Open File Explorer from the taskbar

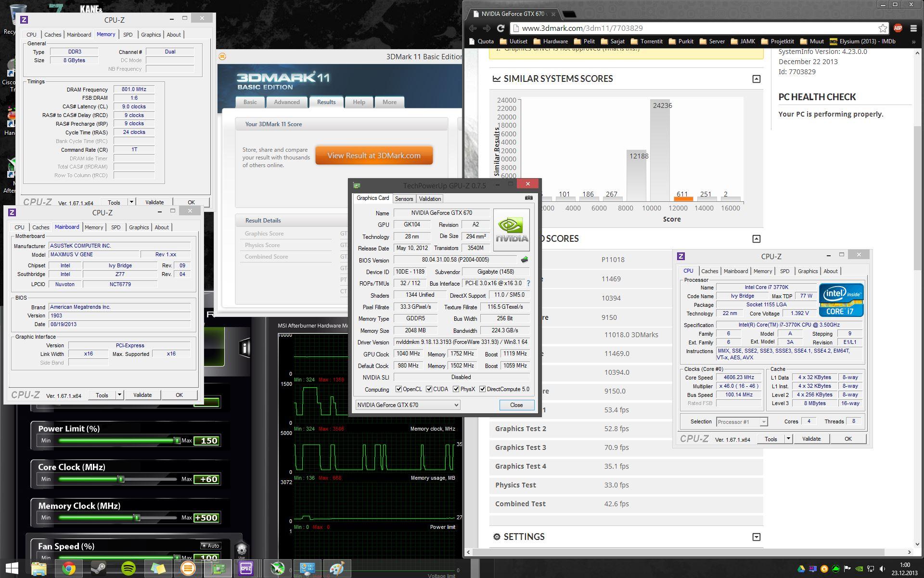(x=39, y=568)
